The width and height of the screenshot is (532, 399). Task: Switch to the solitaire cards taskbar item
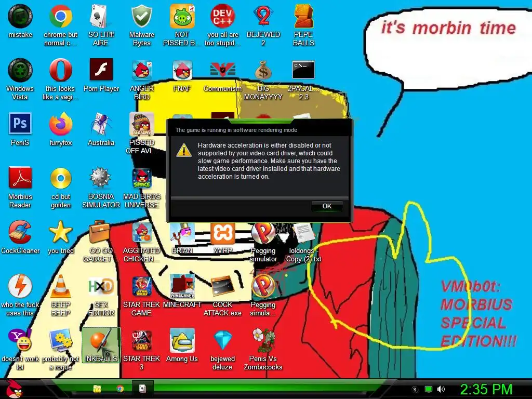pyautogui.click(x=142, y=389)
